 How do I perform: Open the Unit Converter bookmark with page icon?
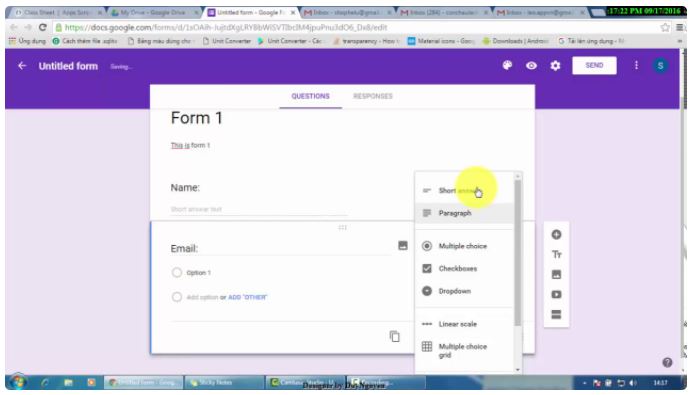click(227, 41)
